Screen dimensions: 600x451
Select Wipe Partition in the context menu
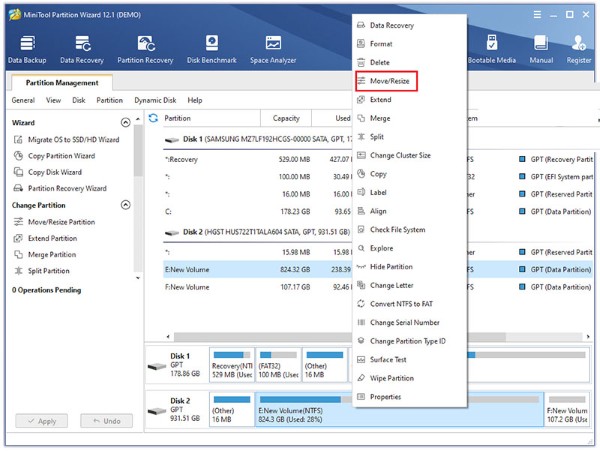391,378
